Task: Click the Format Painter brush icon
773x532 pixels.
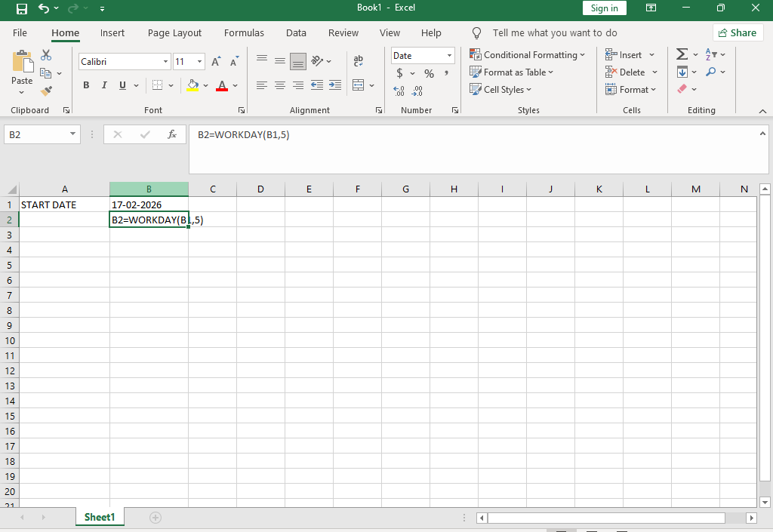Action: tap(46, 91)
